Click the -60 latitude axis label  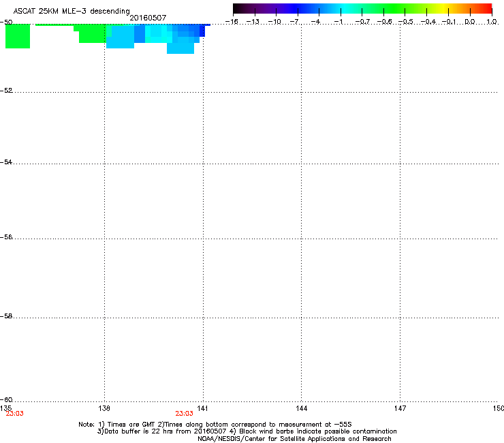(x=6, y=399)
